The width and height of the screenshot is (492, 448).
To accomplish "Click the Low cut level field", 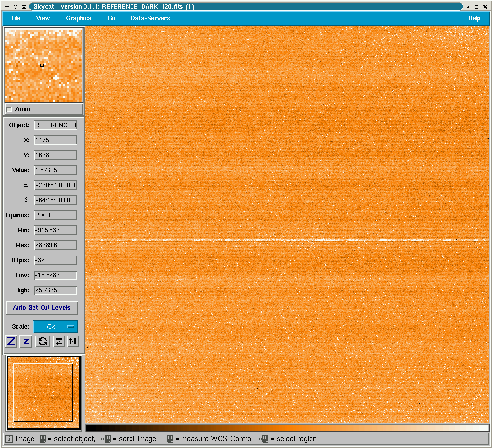I will (55, 275).
